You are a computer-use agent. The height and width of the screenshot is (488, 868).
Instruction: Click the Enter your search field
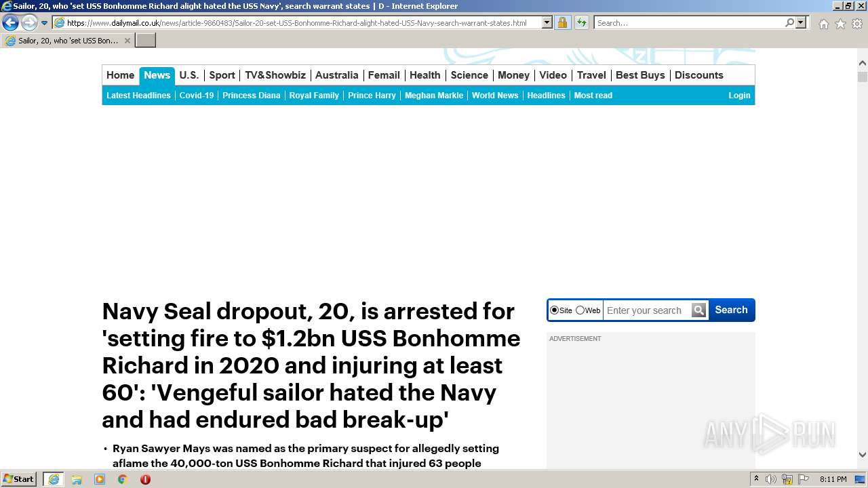click(648, 310)
